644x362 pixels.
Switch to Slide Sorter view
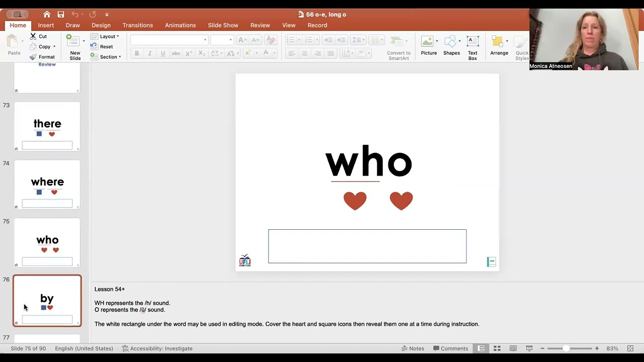pos(497,348)
